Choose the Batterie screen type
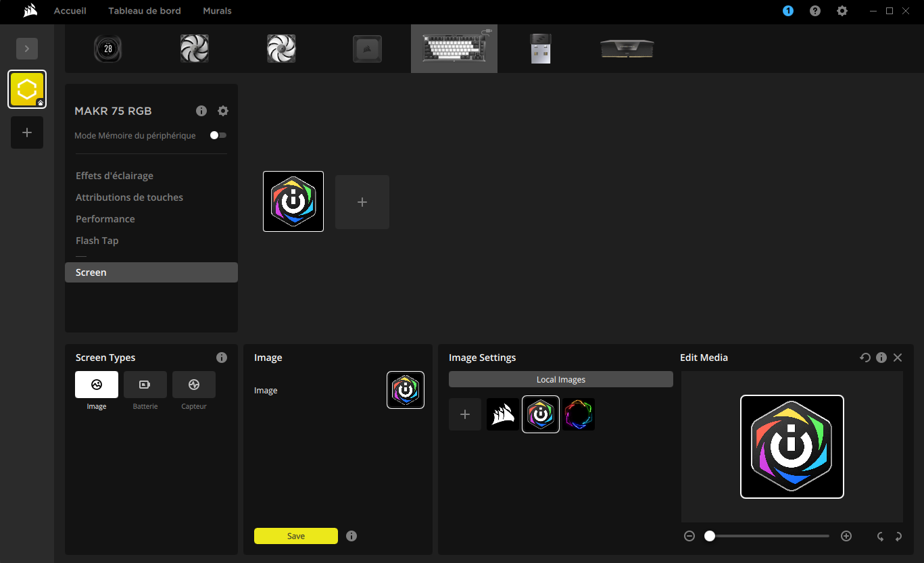This screenshot has width=924, height=563. pyautogui.click(x=145, y=385)
